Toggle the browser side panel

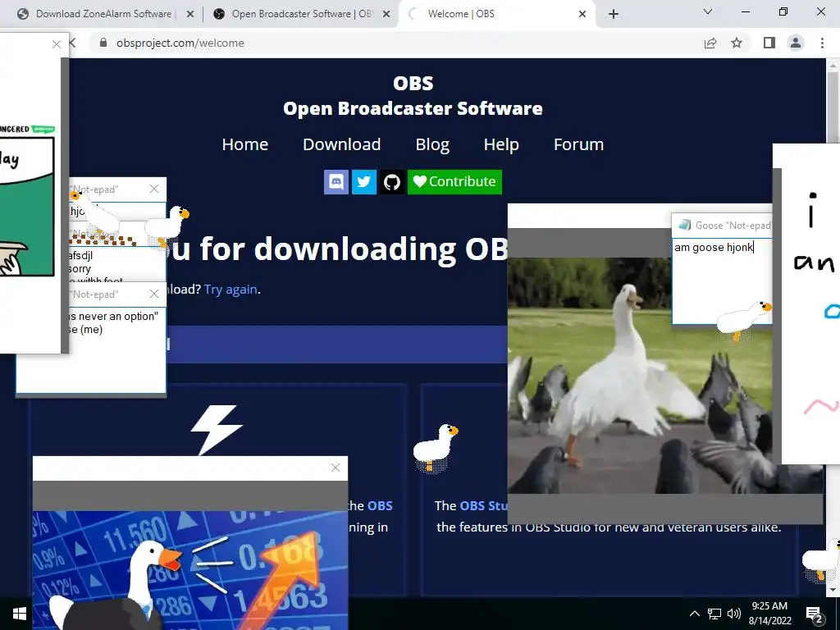pos(769,43)
